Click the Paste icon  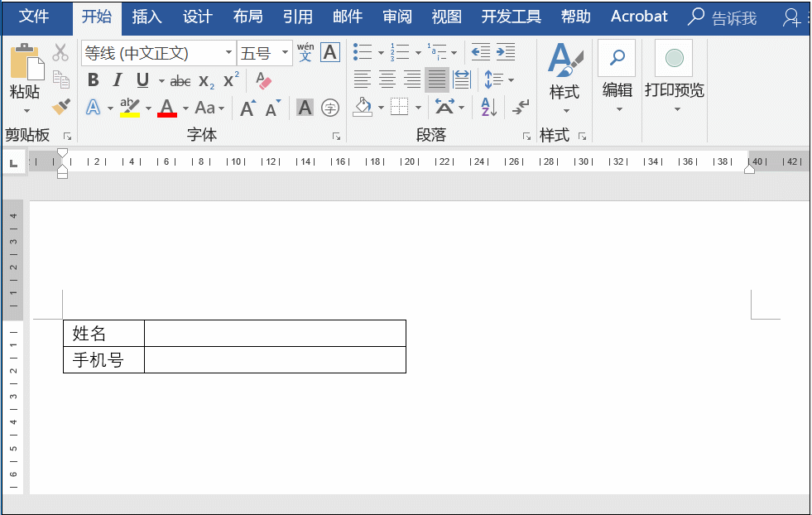coord(25,65)
